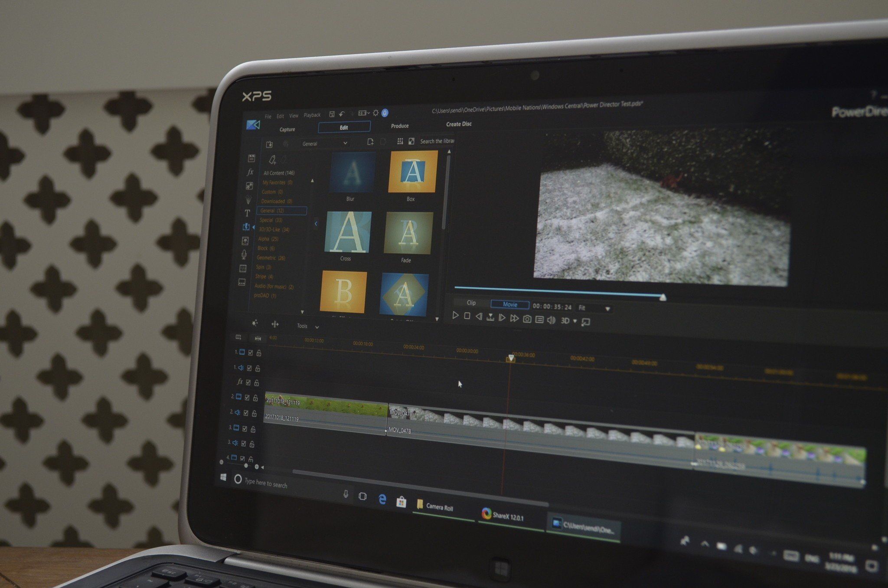Lock video track 1 with padlock
Screen dimensions: 888x588
click(259, 353)
